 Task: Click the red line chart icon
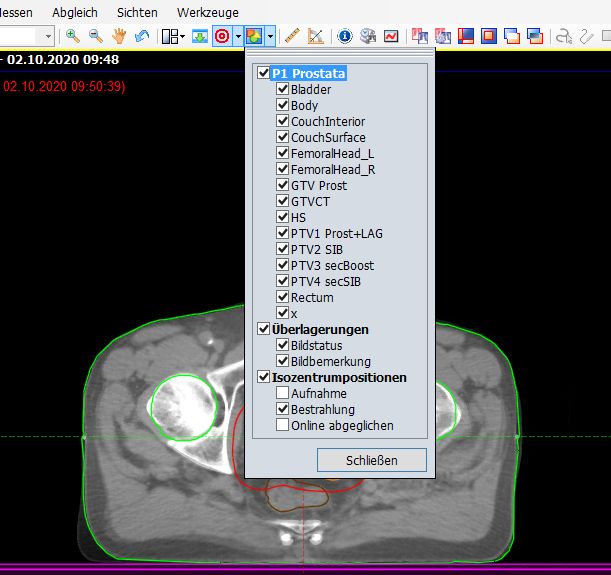point(391,36)
